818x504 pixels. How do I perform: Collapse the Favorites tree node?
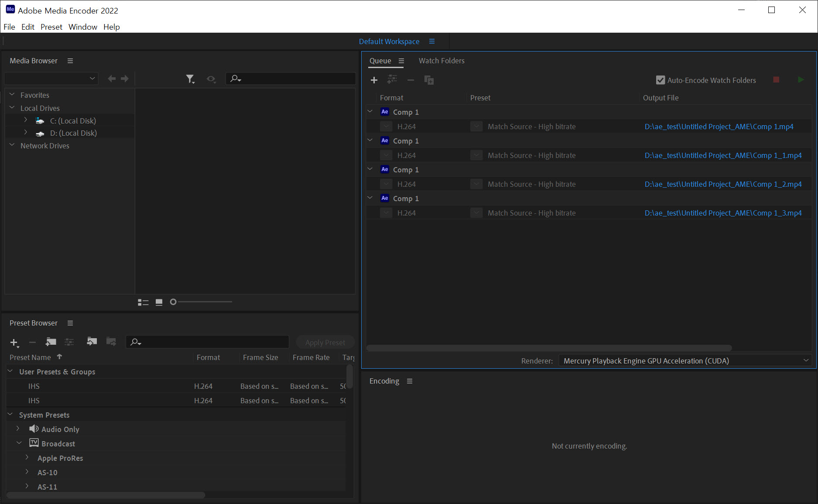point(12,95)
